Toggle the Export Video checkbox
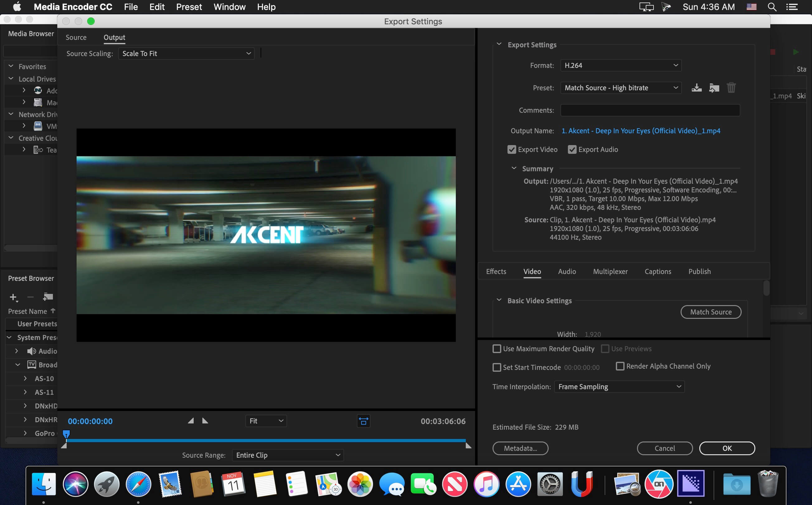Screen dimensions: 812x505 click(x=511, y=149)
